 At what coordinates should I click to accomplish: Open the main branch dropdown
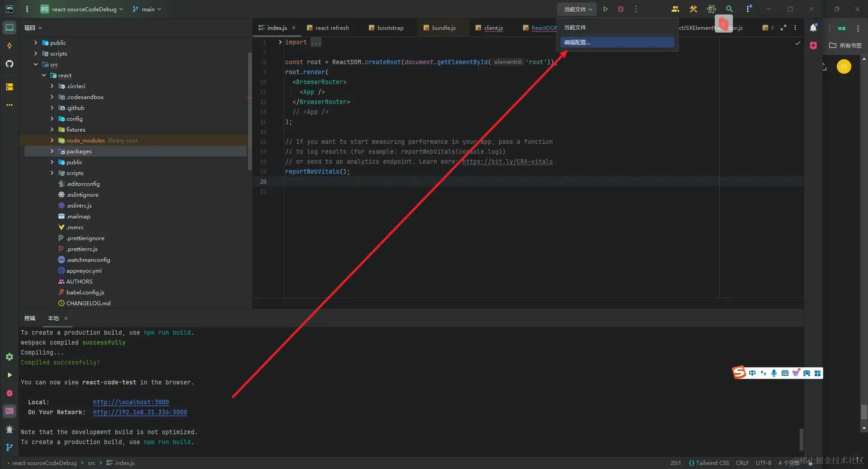click(147, 9)
